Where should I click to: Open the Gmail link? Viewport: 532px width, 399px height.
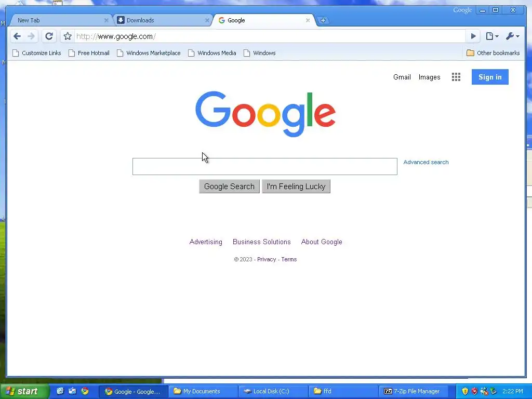pyautogui.click(x=402, y=77)
